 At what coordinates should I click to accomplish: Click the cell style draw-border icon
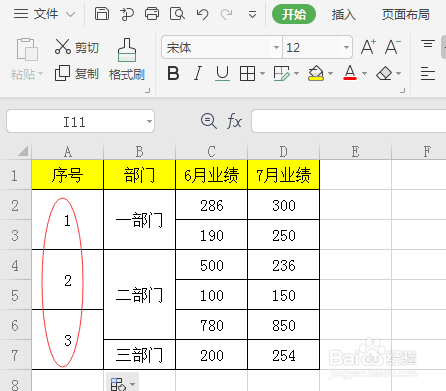click(282, 73)
